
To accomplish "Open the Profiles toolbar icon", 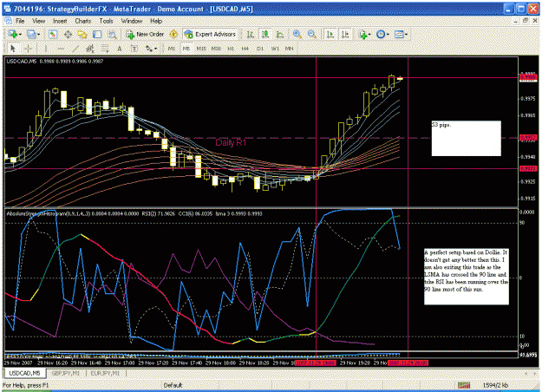I will point(31,34).
